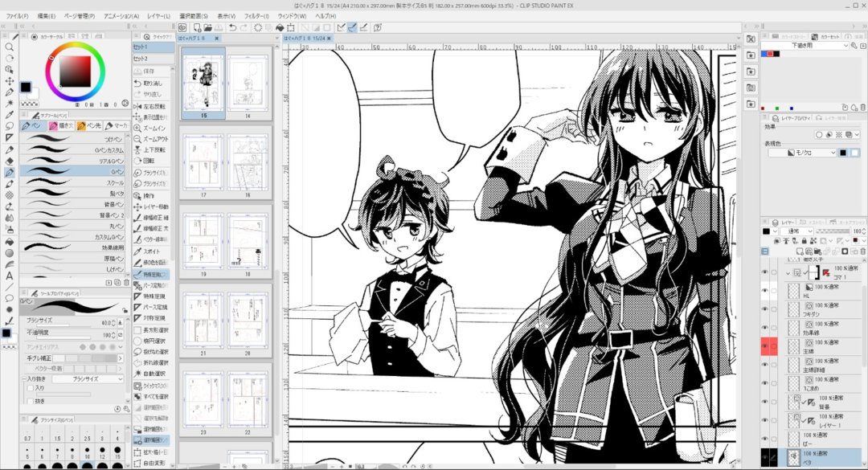Switch to the 描き文字 sub tool tab
This screenshot has height=470, width=868.
point(60,125)
